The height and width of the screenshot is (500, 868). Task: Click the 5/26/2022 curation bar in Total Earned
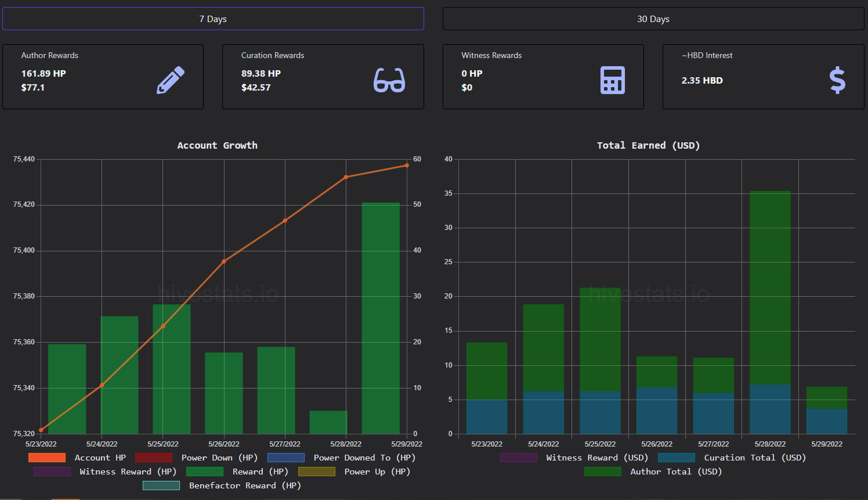pyautogui.click(x=657, y=411)
